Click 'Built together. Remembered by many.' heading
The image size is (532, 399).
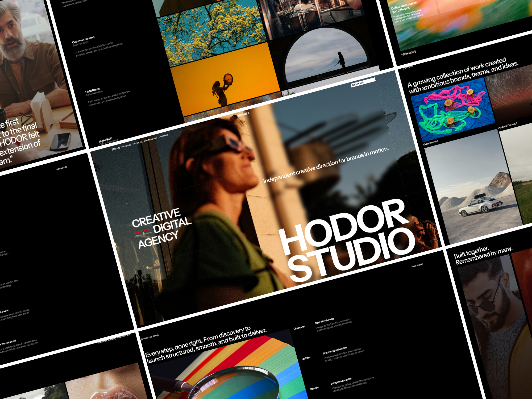click(x=483, y=255)
